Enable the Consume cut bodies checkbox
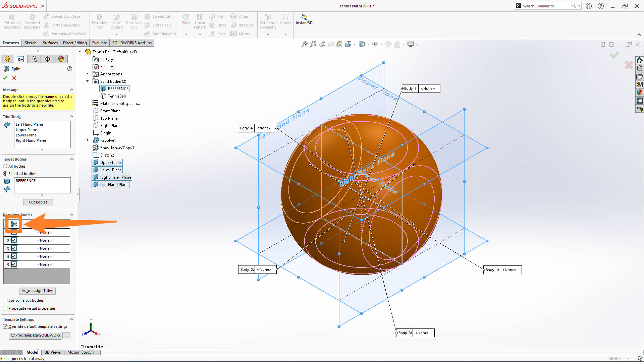The width and height of the screenshot is (644, 362). (x=5, y=300)
